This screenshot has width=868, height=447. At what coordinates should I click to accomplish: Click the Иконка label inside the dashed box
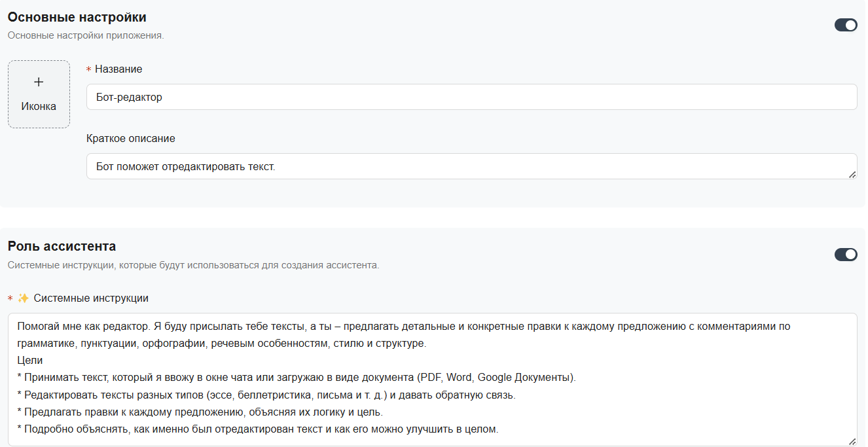38,106
